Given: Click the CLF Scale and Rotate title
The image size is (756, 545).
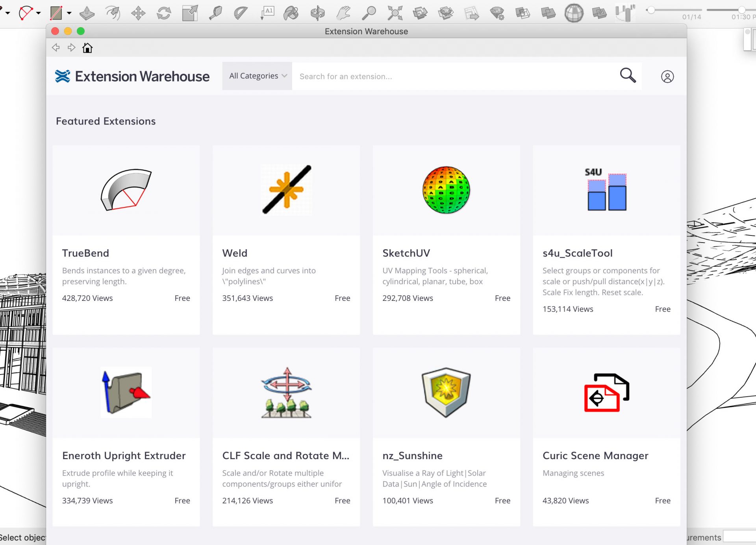Looking at the screenshot, I should 285,456.
